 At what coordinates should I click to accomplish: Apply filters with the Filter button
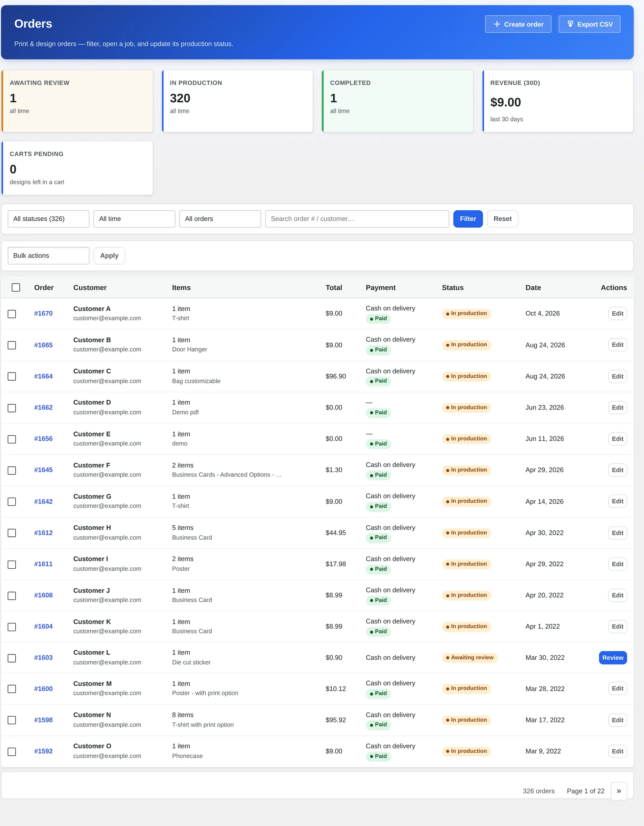468,219
